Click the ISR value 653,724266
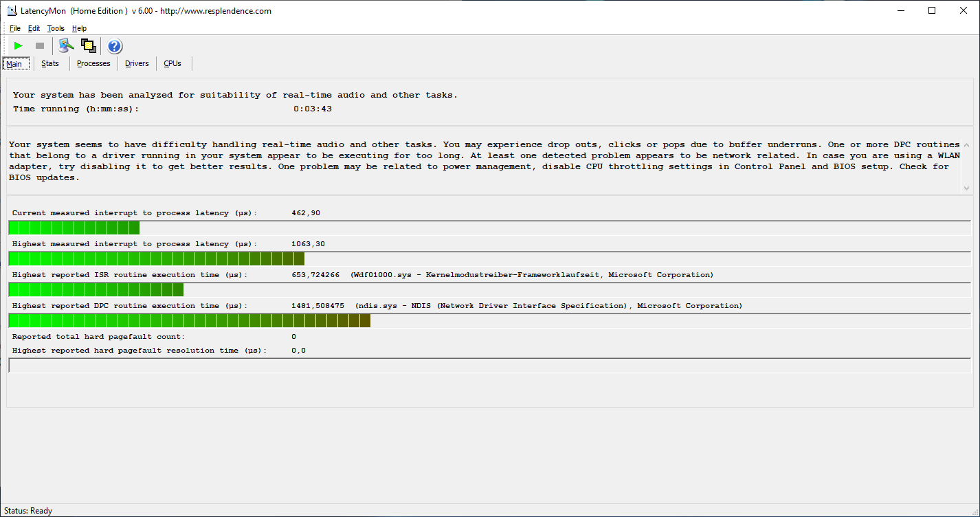 tap(315, 275)
